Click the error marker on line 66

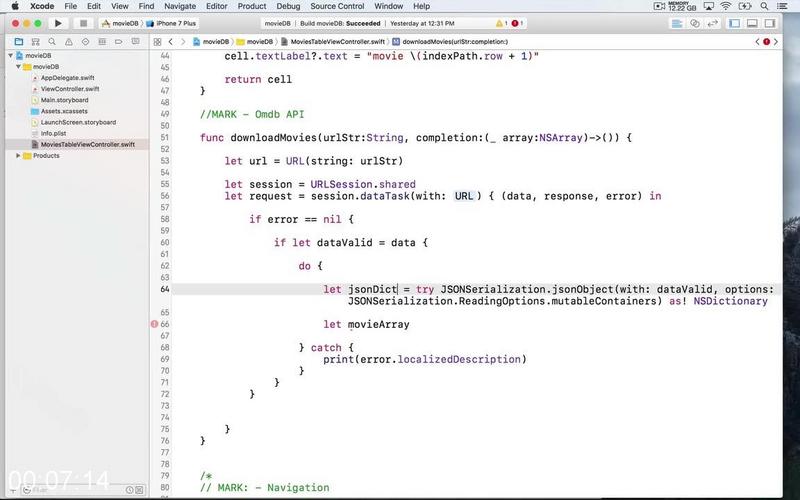point(154,324)
